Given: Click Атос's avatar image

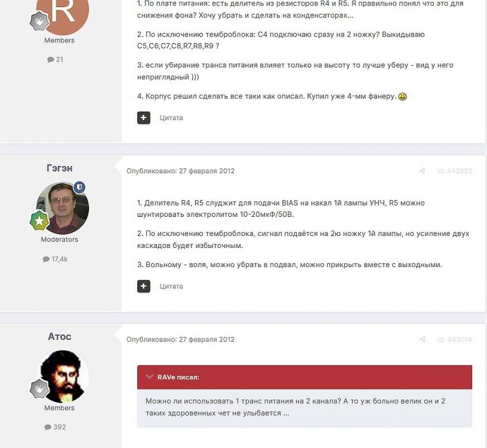Looking at the screenshot, I should click(63, 376).
